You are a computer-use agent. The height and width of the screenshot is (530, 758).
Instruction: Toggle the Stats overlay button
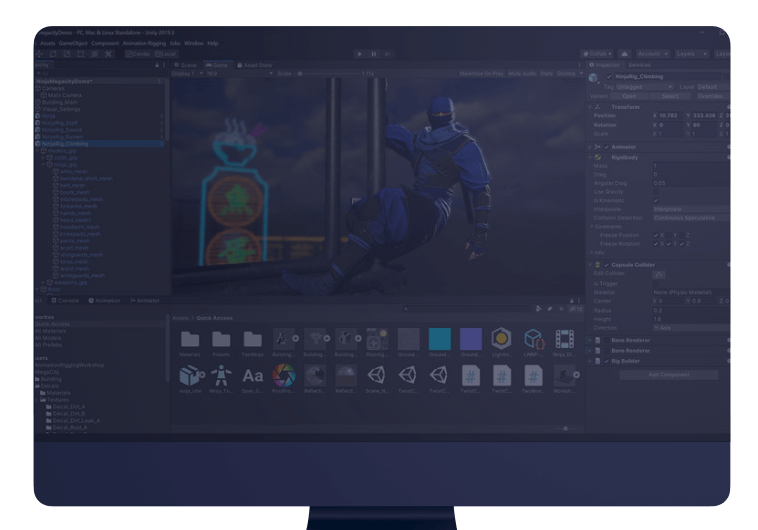(x=546, y=74)
